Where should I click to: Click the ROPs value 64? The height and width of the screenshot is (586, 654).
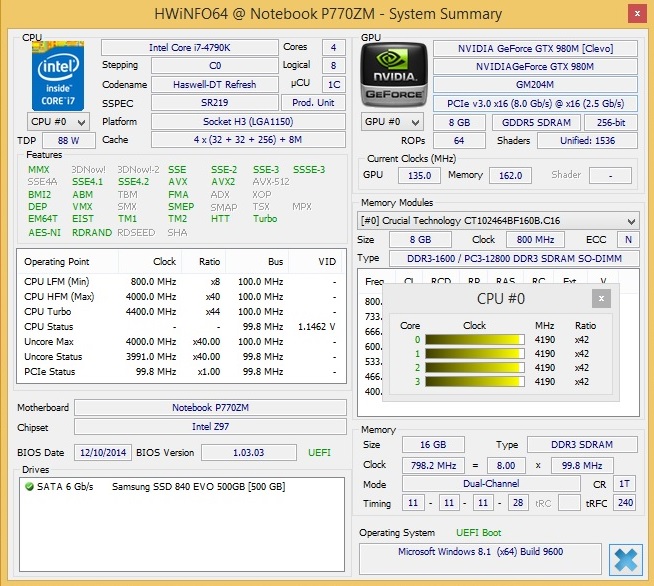[459, 141]
